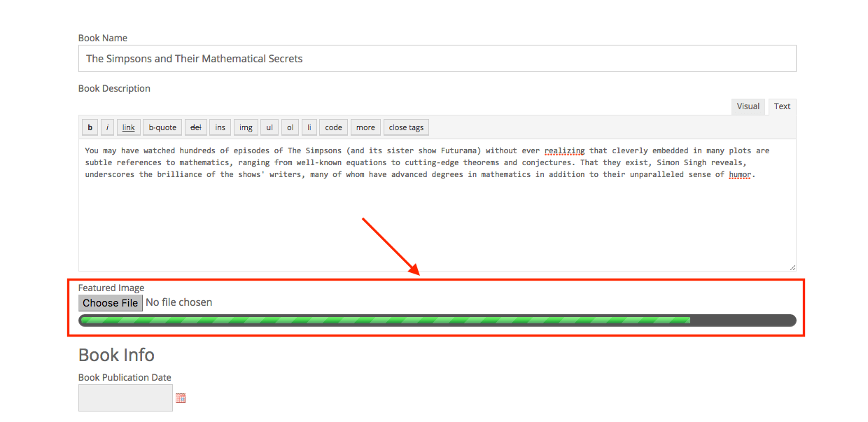This screenshot has height=422, width=868.
Task: Click the misspelled word 'realizing' in description
Action: (x=566, y=150)
